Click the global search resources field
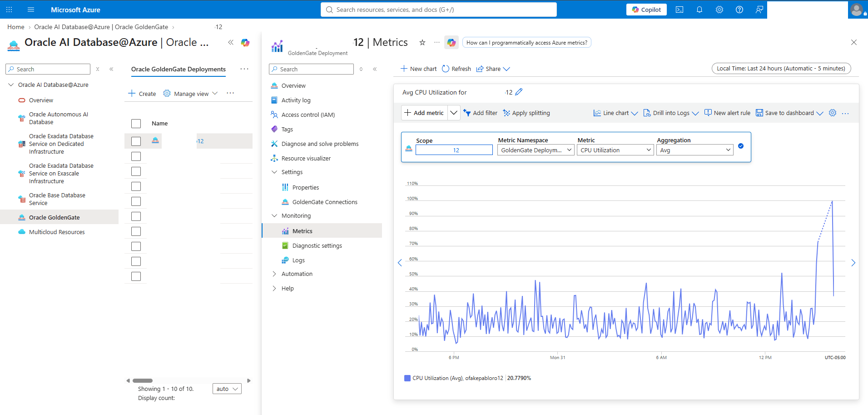This screenshot has width=868, height=415. coord(439,10)
